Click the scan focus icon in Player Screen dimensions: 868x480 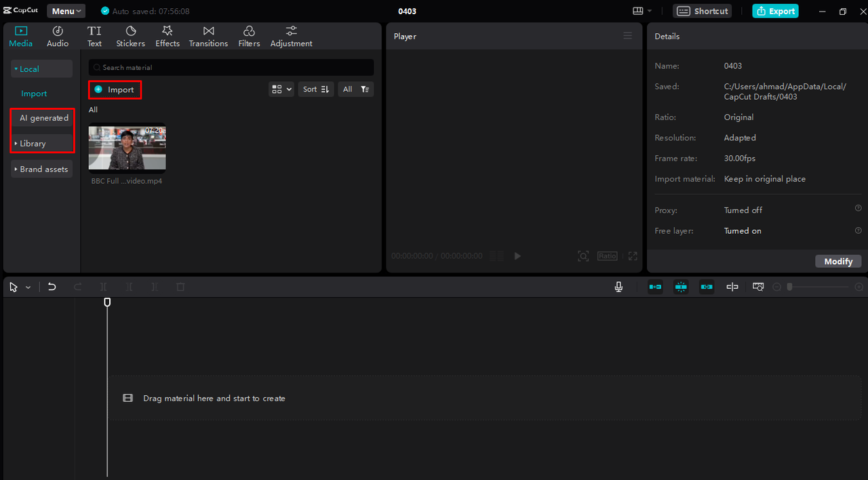click(x=583, y=256)
